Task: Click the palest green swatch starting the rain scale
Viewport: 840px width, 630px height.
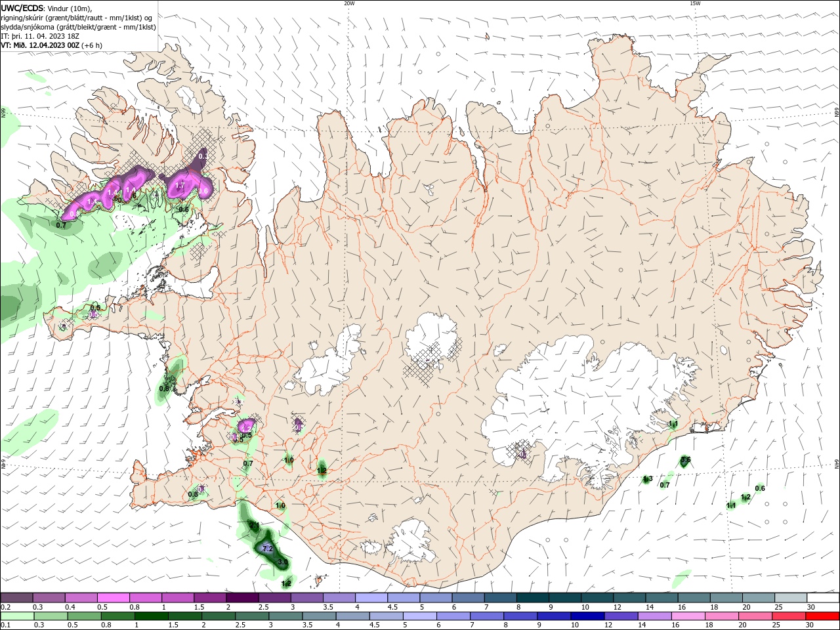Action: (x=16, y=616)
